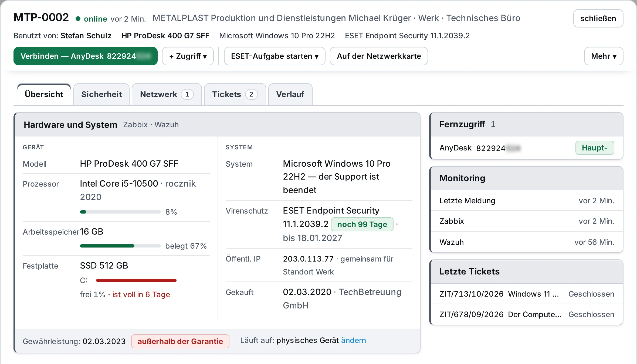Click purchase date 02.03.2020
This screenshot has height=364, width=637.
307,292
